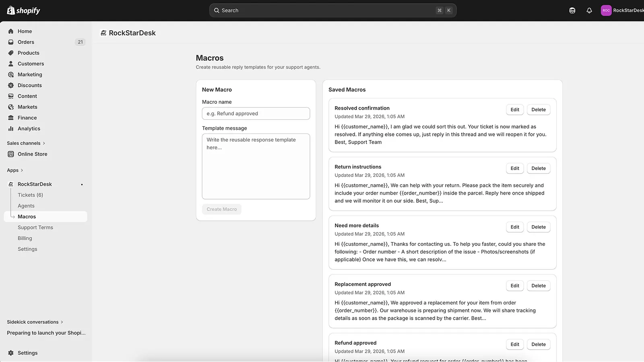Click the Replacement approved title text
This screenshot has height=362, width=644.
coord(363,284)
